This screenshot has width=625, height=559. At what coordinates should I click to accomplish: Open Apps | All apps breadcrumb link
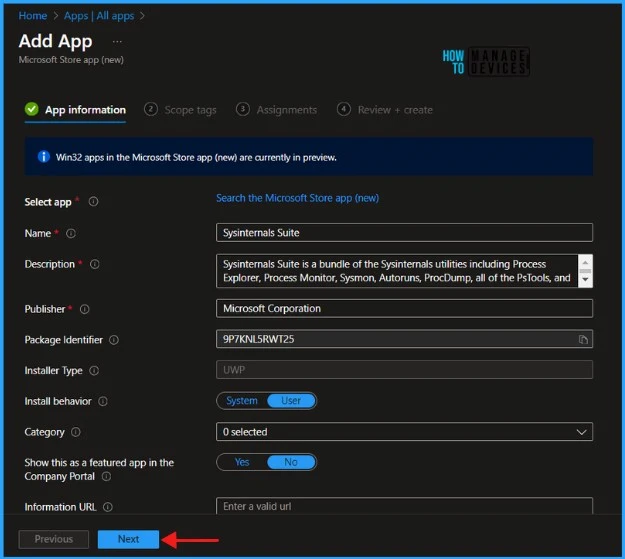[99, 16]
